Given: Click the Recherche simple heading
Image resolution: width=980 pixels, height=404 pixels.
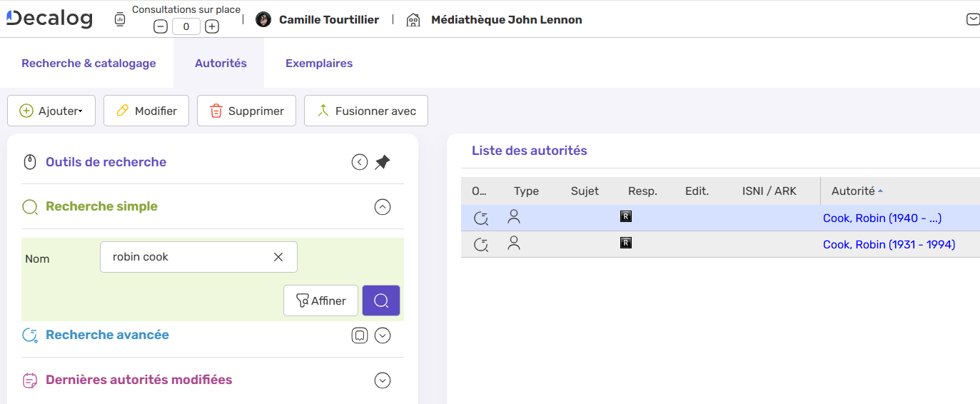Looking at the screenshot, I should point(101,206).
